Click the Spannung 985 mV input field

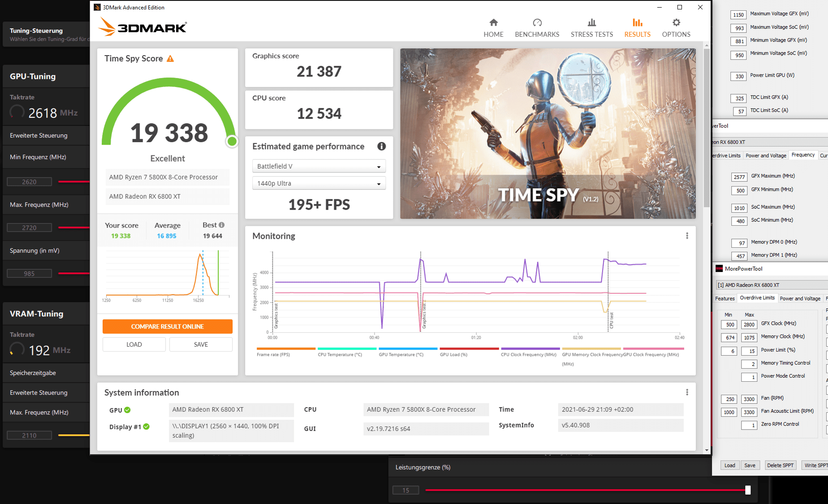tap(29, 273)
